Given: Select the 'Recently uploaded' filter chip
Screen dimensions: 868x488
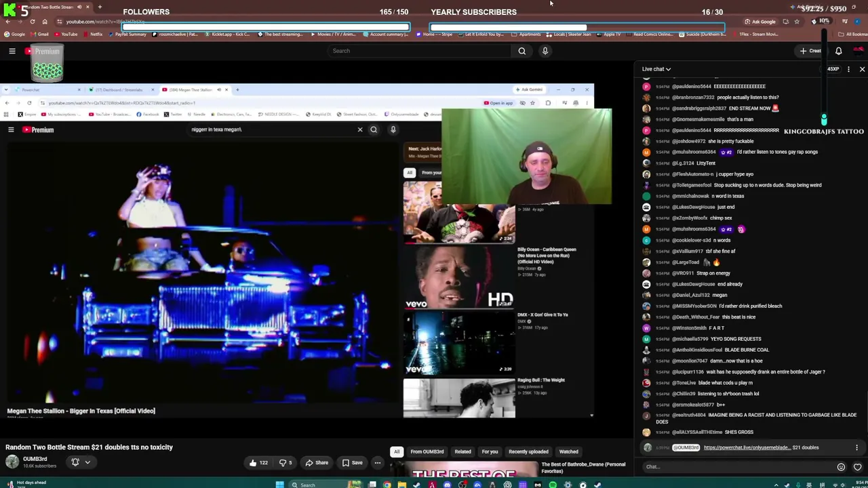Looking at the screenshot, I should 529,451.
